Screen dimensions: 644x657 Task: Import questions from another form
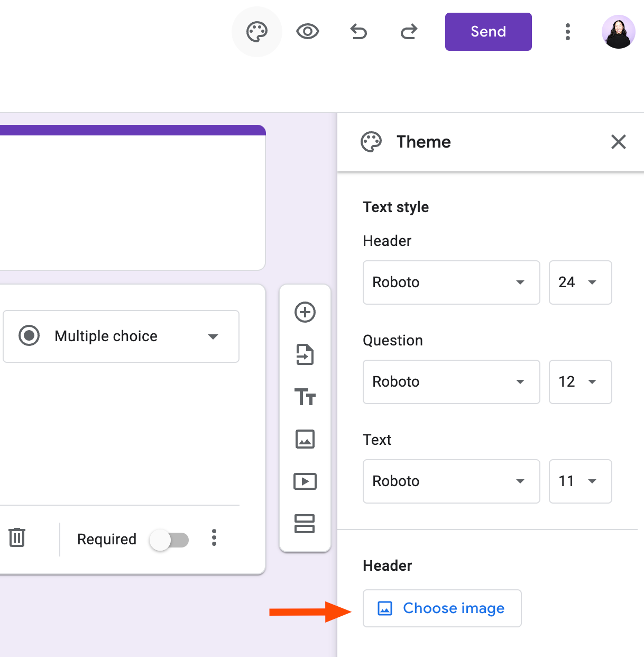point(305,354)
